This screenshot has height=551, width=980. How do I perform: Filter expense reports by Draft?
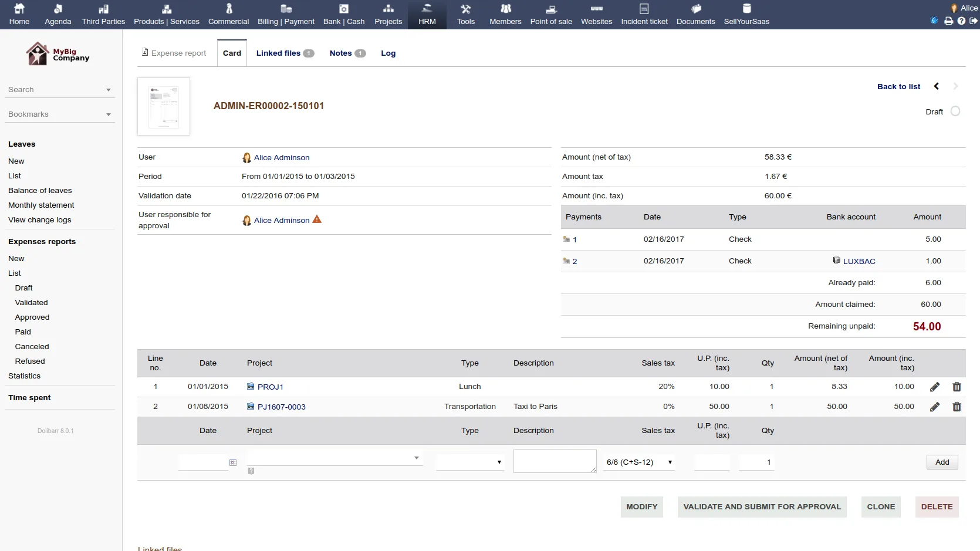coord(23,288)
